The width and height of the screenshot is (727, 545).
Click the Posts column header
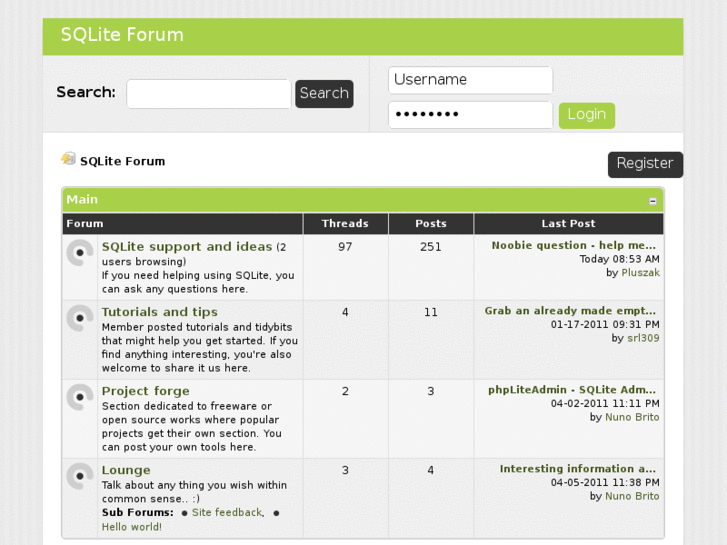pyautogui.click(x=431, y=224)
